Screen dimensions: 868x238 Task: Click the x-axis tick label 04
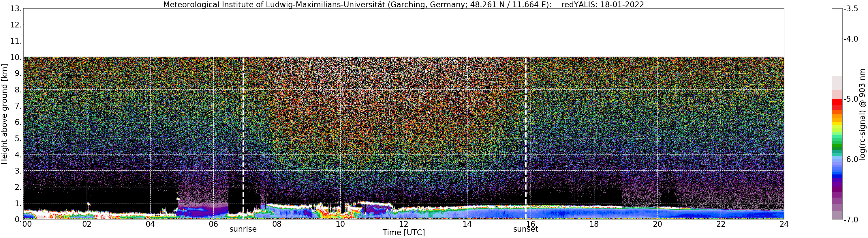coord(150,224)
